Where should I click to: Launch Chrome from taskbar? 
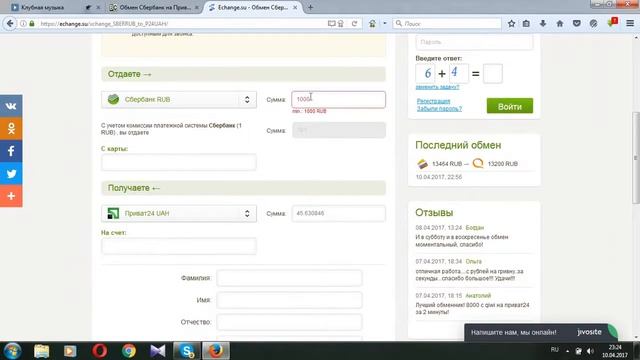coord(129,351)
